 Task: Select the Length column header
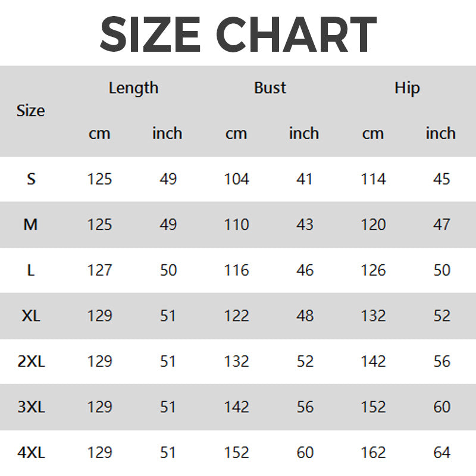pos(133,88)
